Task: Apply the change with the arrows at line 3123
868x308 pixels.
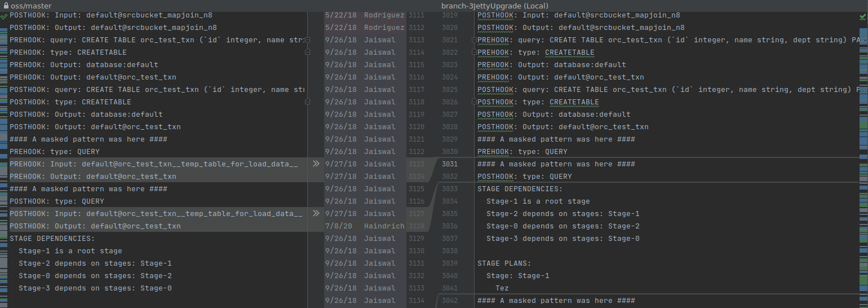Action: pos(316,164)
